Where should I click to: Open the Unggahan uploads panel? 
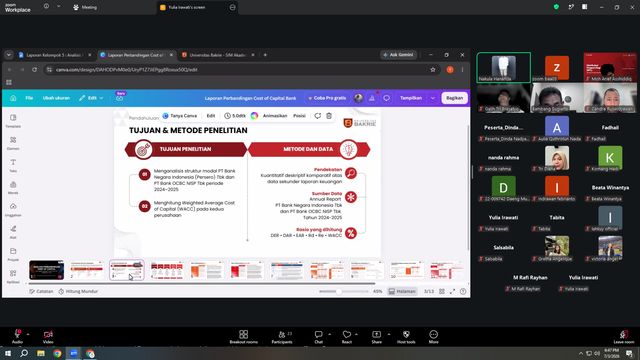pyautogui.click(x=13, y=210)
